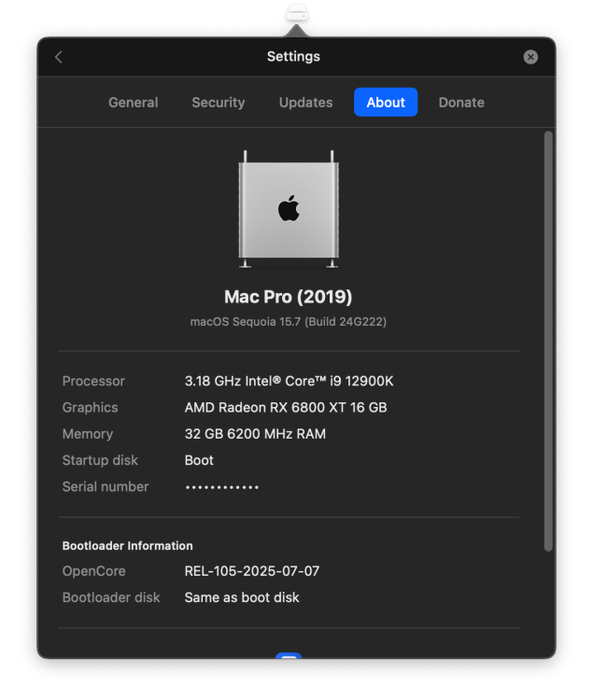Click the AMD Radeon RX 6800 XT value
Viewport: 593px width, 700px height.
coord(286,408)
